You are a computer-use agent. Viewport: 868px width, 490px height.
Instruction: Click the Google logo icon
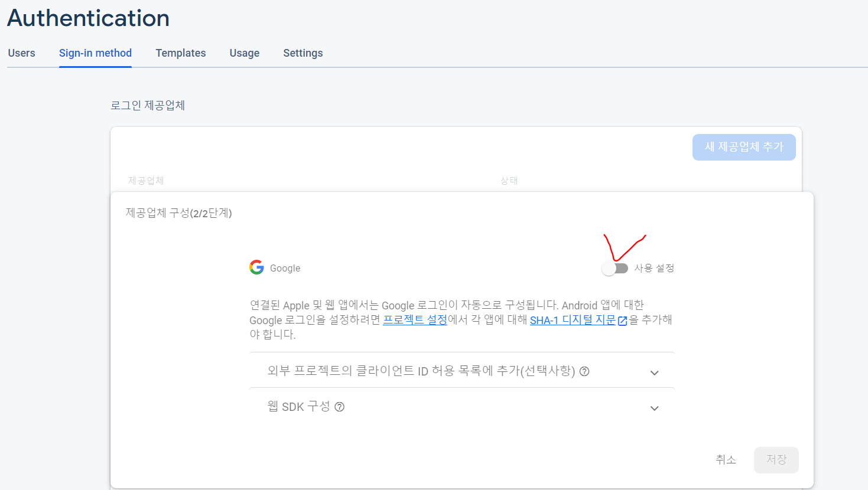click(x=256, y=267)
